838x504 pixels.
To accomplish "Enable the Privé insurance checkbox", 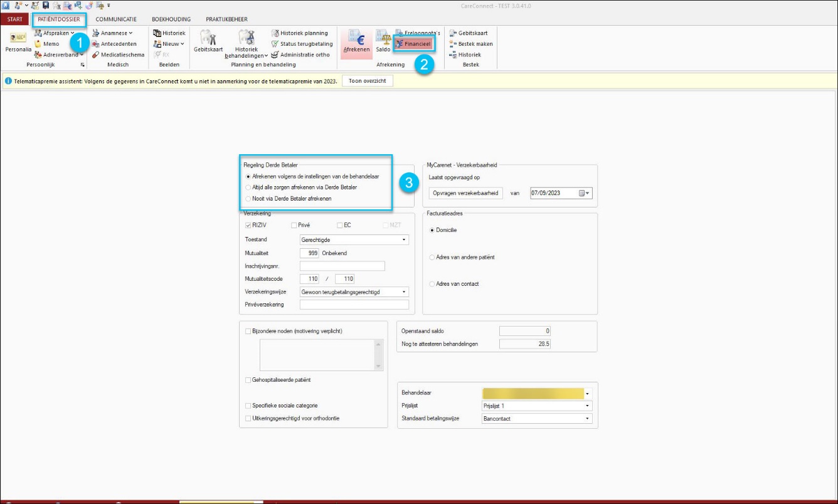I will click(294, 225).
